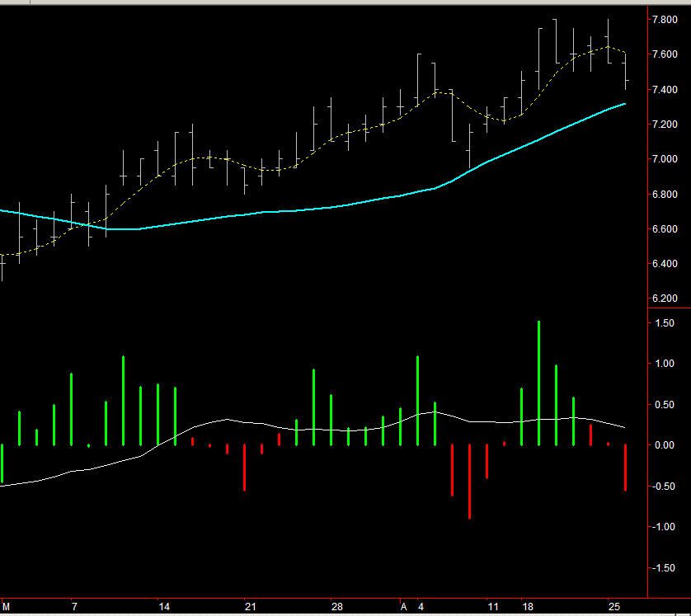Click the date label 7 on time axis
691x616 pixels.
[74, 607]
